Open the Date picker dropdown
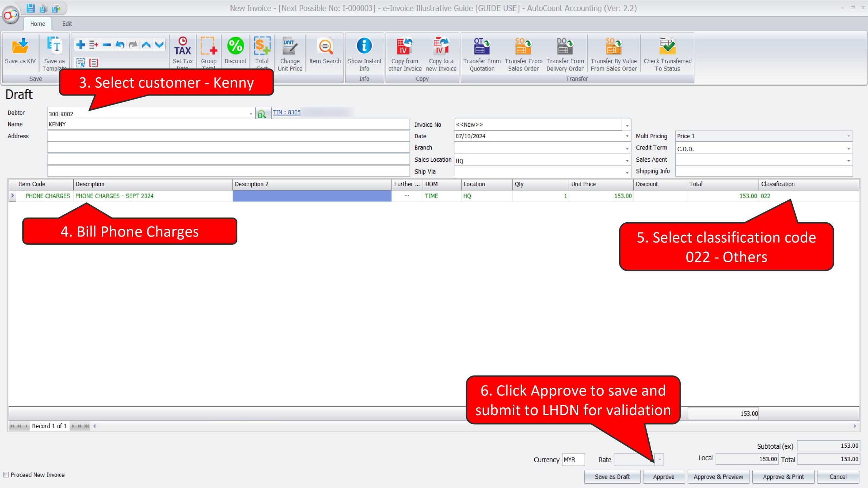Screen dimensions: 868x488 tap(627, 136)
